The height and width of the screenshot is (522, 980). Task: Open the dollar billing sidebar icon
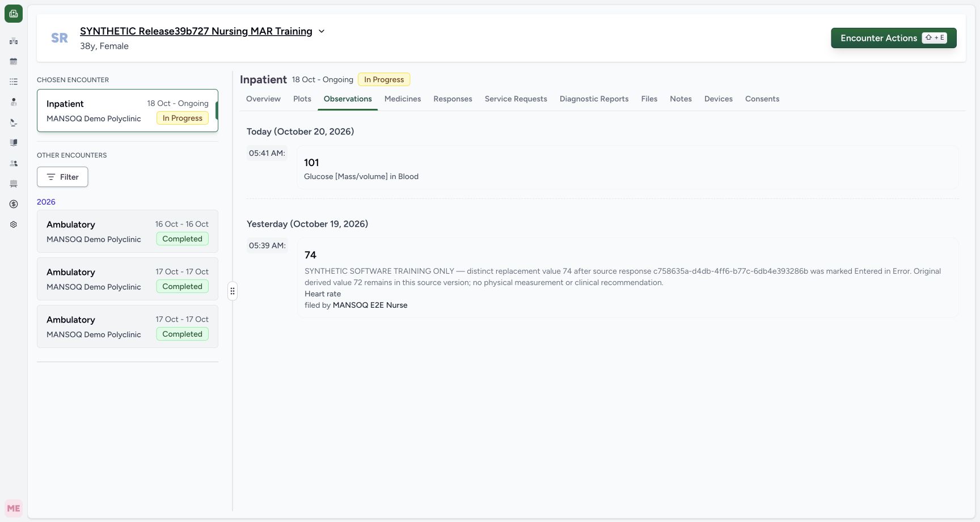[14, 204]
